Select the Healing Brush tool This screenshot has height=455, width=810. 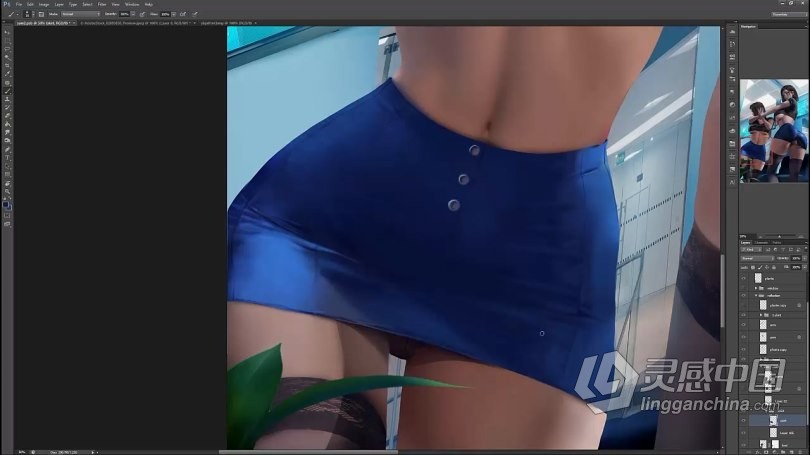7,82
